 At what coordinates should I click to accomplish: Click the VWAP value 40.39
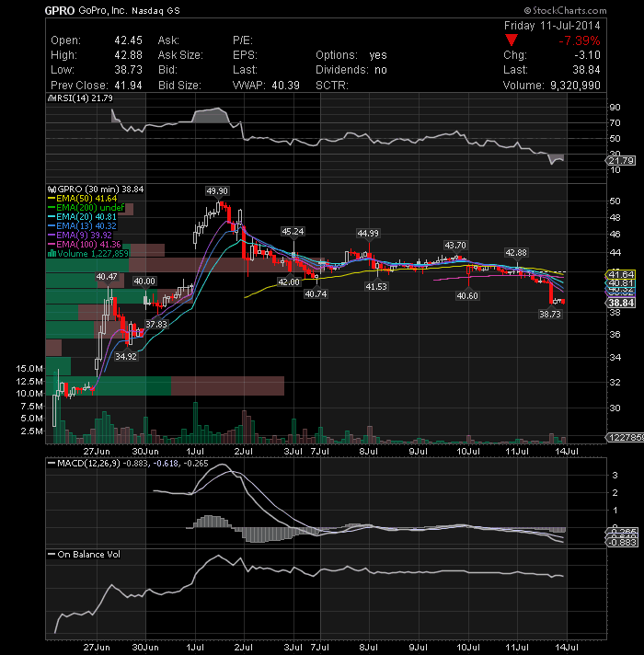coord(286,86)
